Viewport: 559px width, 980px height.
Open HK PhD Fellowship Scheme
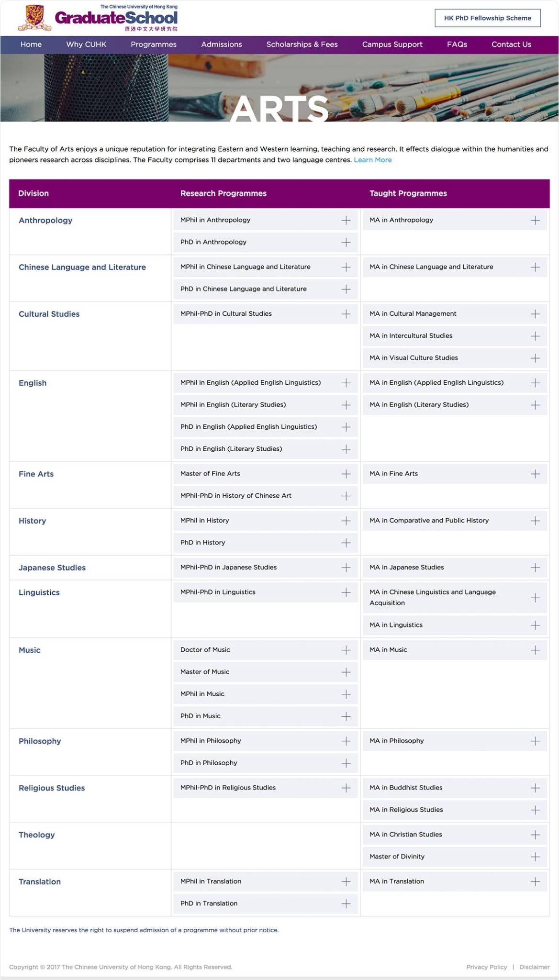click(487, 18)
